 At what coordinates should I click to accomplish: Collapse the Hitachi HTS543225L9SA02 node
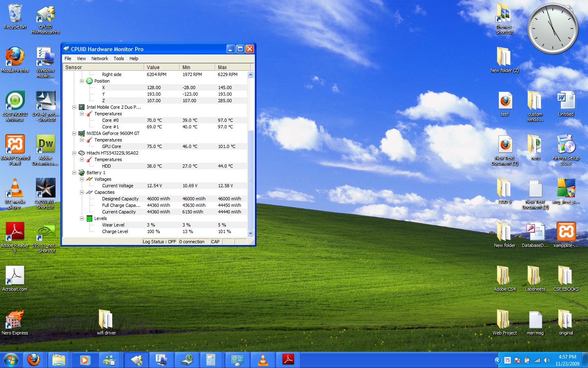click(74, 153)
